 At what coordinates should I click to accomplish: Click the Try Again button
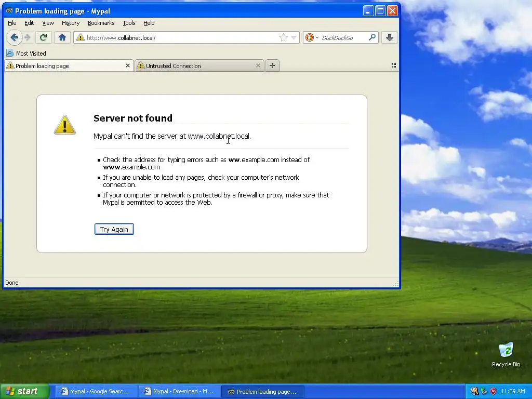pyautogui.click(x=114, y=229)
